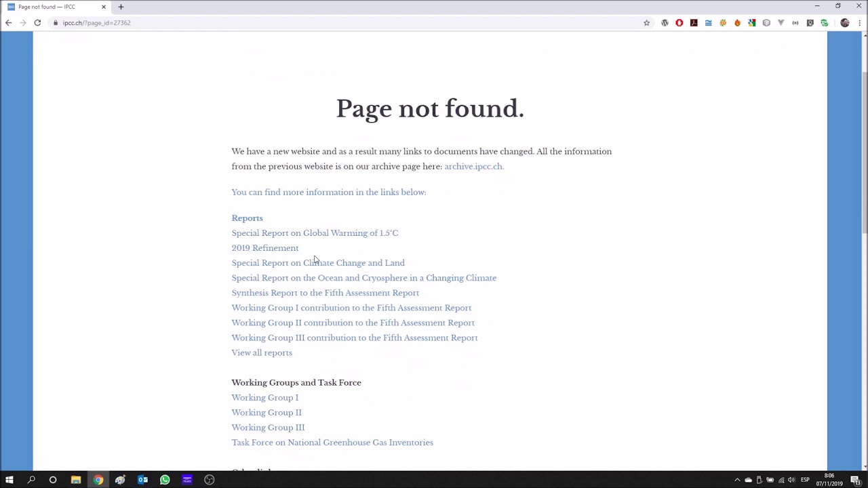Screen dimensions: 868x488
Task: Close the Page not found tab
Action: click(x=103, y=7)
